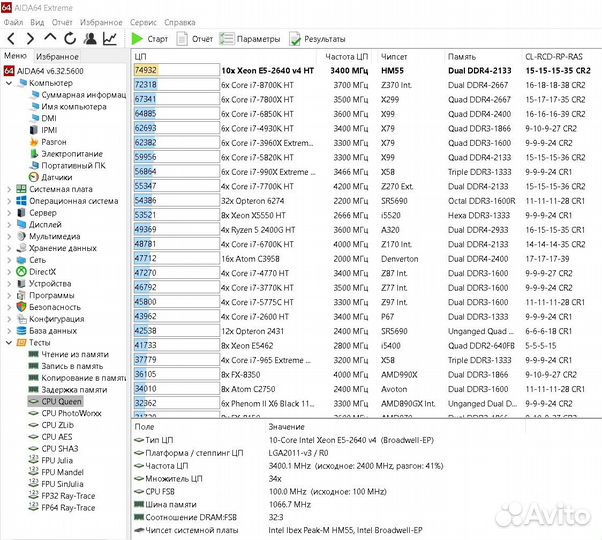Select AIDA64 v6.32.5600 root node
The width and height of the screenshot is (602, 540).
(x=50, y=71)
